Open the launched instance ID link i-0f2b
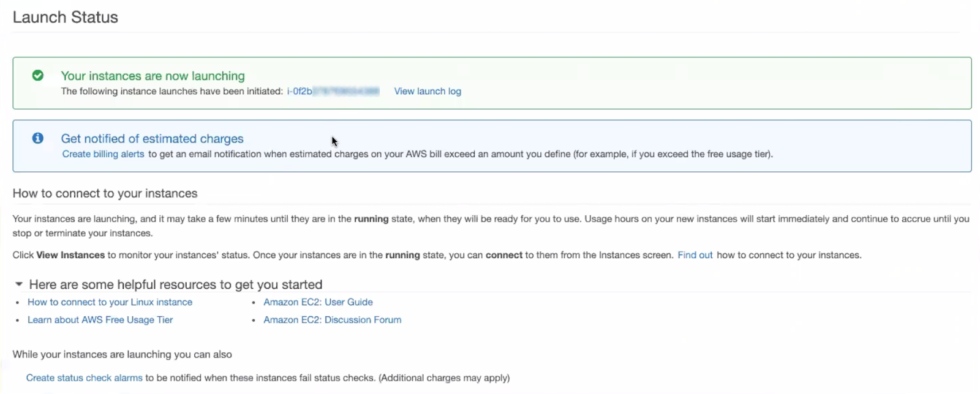Viewport: 980px width, 394px height. click(333, 91)
